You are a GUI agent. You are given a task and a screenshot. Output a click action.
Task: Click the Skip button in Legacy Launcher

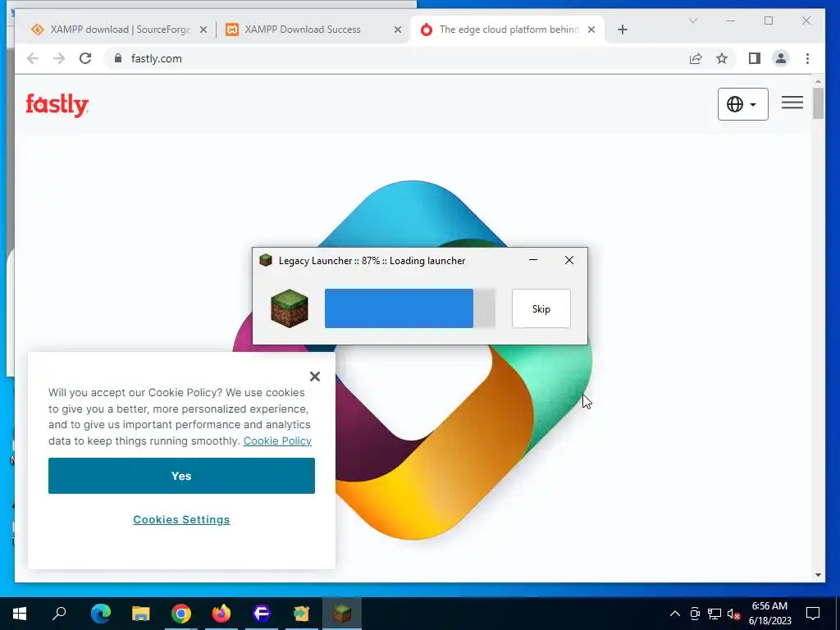click(541, 308)
